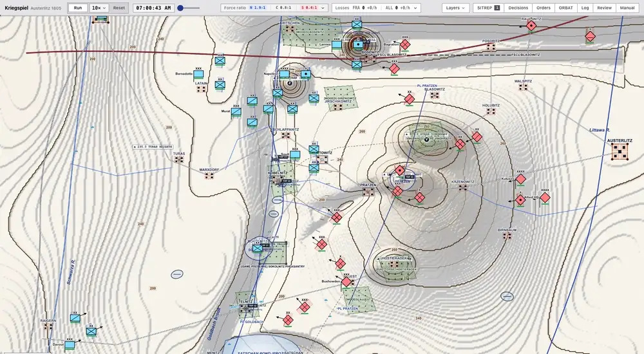Image resolution: width=644 pixels, height=354 pixels.
Task: Select the Kutusov unit icon
Action: [x=521, y=179]
